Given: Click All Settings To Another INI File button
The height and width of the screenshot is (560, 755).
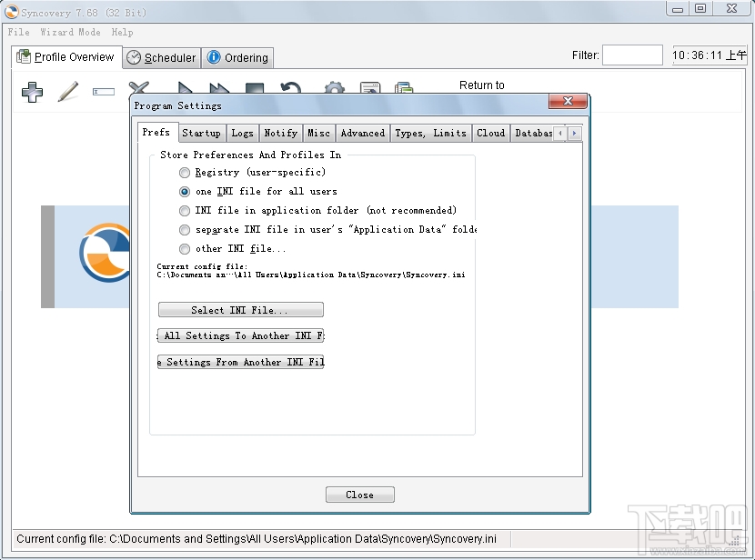Looking at the screenshot, I should click(241, 335).
